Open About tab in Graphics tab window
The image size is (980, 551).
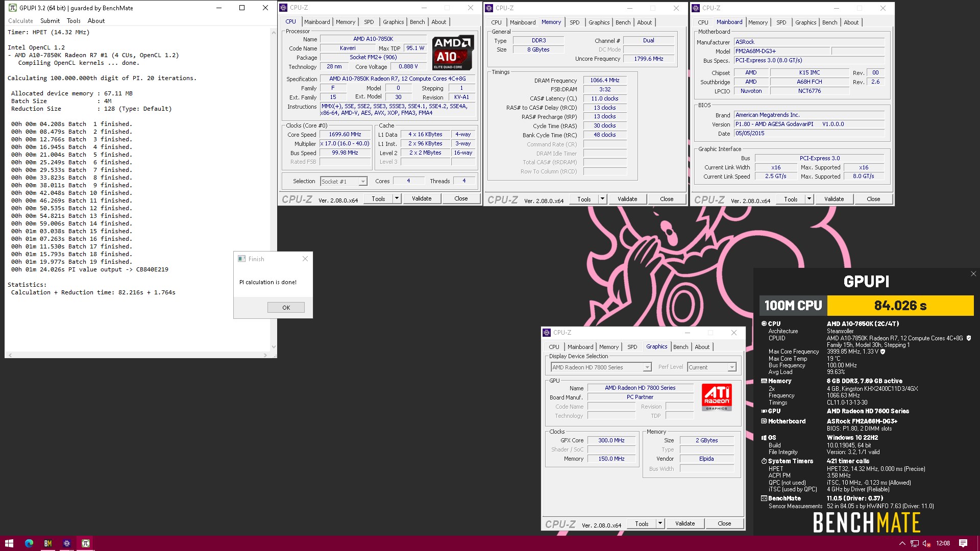(x=702, y=347)
